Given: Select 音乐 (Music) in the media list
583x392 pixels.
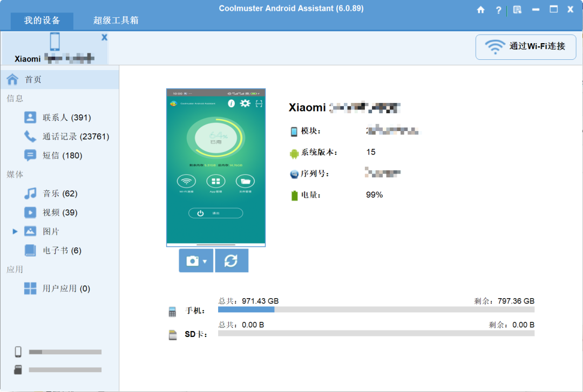Looking at the screenshot, I should 55,193.
